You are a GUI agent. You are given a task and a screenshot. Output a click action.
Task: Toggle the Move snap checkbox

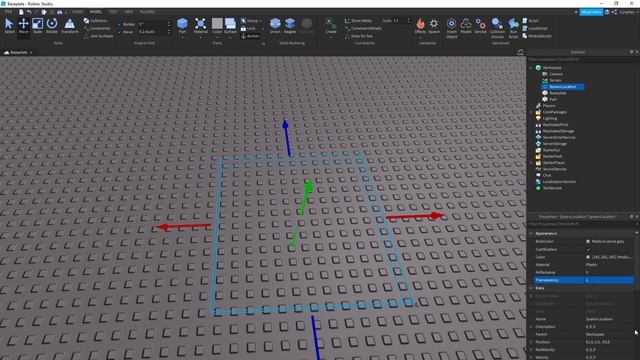[120, 31]
